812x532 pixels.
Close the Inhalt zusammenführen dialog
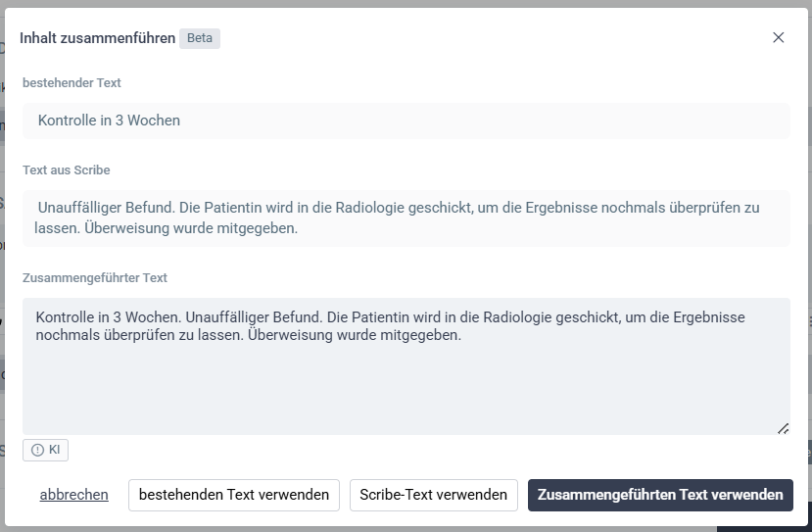tap(778, 38)
